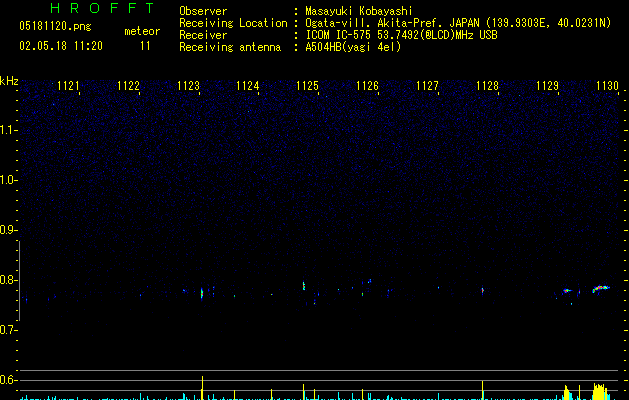This screenshot has width=629, height=400.
Task: Click the Observer field label
Action: pyautogui.click(x=203, y=11)
